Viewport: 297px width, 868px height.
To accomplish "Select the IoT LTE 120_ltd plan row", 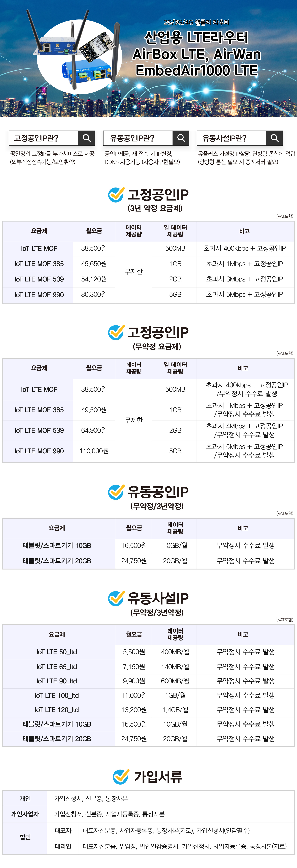I will point(148,710).
